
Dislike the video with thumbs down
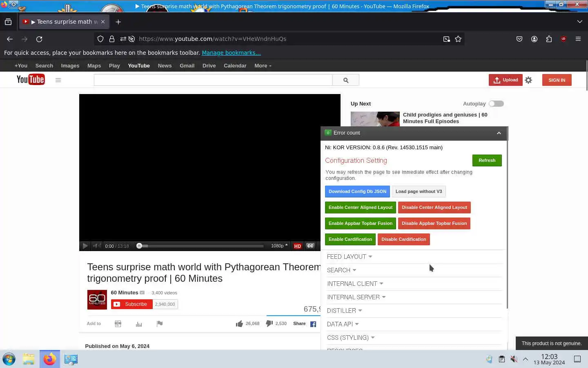click(269, 323)
